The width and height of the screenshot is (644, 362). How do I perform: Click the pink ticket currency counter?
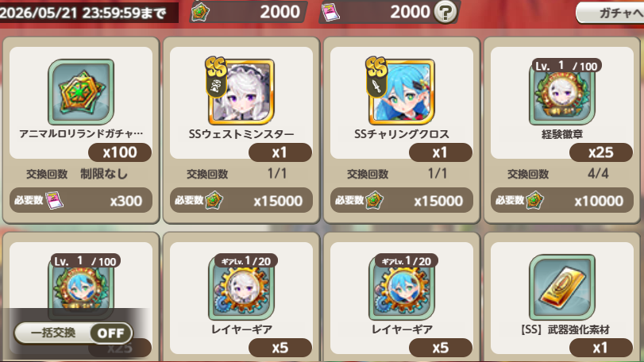coord(376,12)
